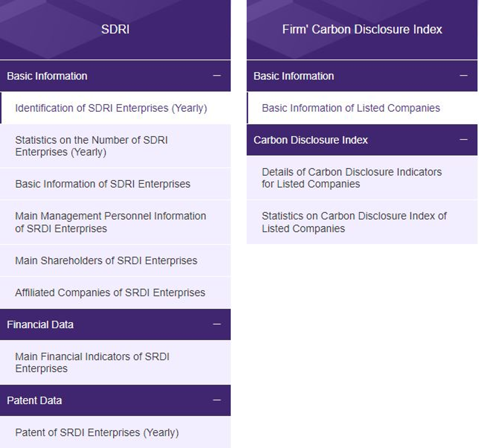Collapse Carbon panel Basic Information minus icon

pos(463,76)
